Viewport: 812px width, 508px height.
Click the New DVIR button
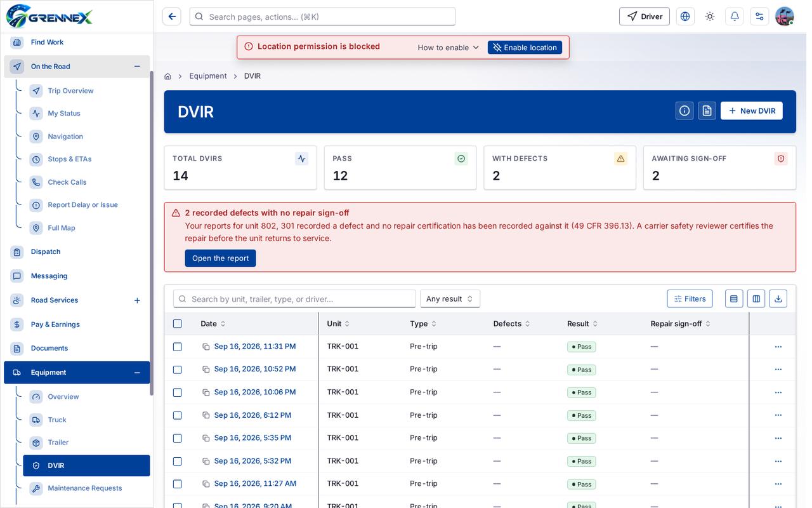tap(752, 110)
